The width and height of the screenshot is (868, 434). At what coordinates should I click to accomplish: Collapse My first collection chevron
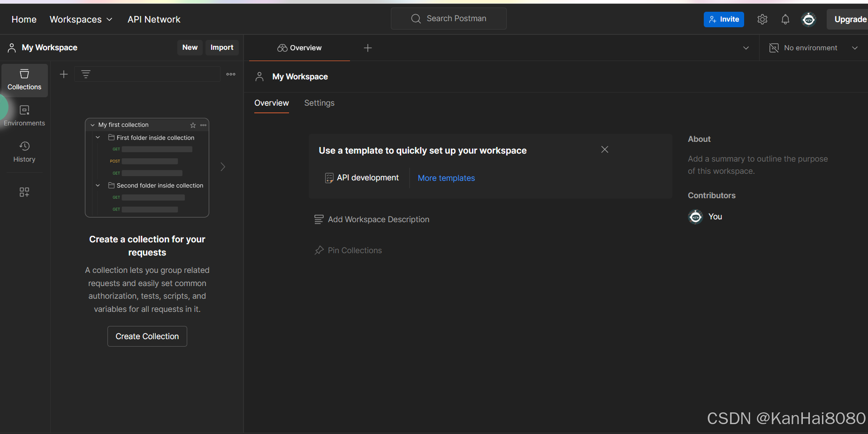coord(92,125)
